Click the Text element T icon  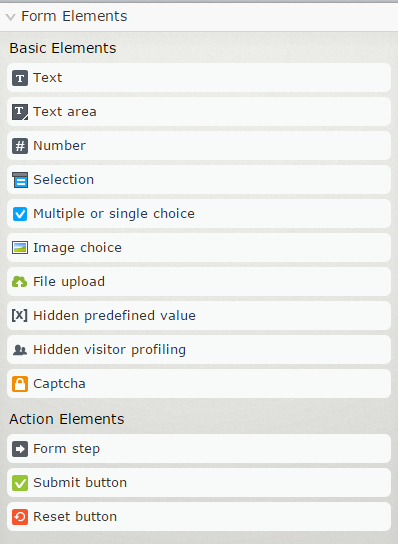click(20, 78)
